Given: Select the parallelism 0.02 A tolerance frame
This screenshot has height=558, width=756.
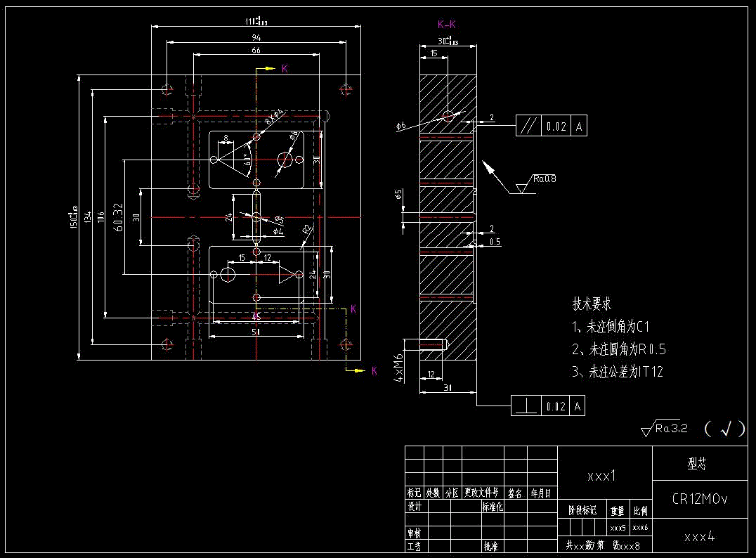Looking at the screenshot, I should pyautogui.click(x=551, y=126).
